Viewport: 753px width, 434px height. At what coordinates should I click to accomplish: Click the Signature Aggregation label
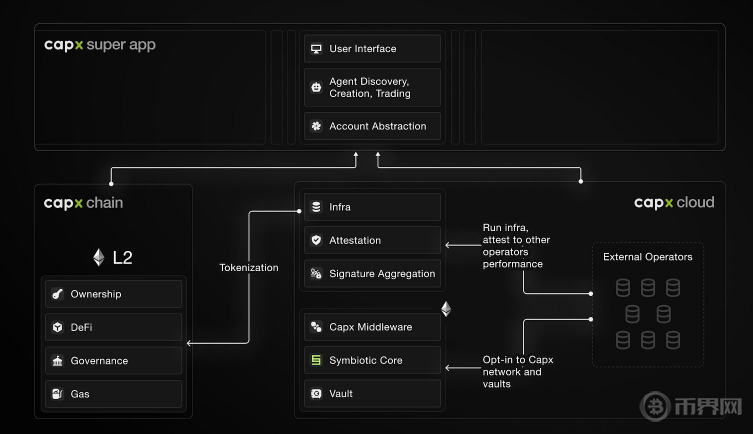[x=382, y=274]
